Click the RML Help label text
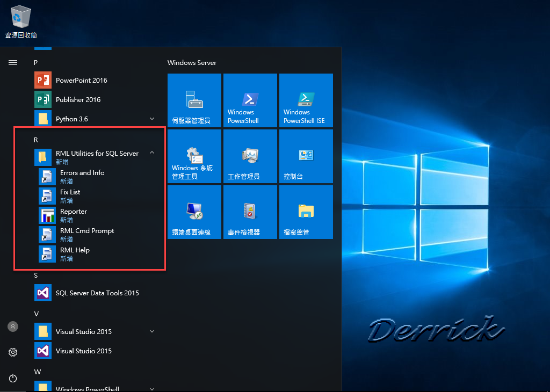The height and width of the screenshot is (392, 550). point(75,250)
